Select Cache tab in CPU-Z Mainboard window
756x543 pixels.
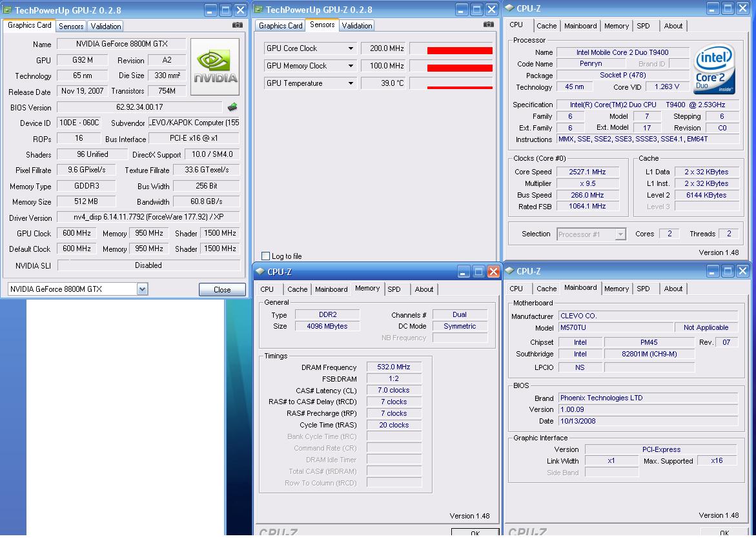[x=546, y=289]
